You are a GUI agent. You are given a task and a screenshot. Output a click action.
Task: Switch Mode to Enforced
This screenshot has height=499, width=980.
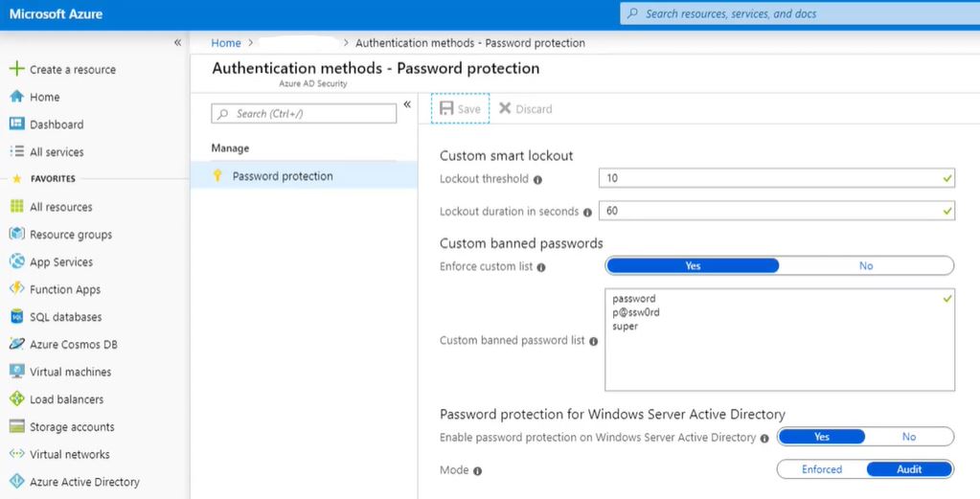pos(822,469)
